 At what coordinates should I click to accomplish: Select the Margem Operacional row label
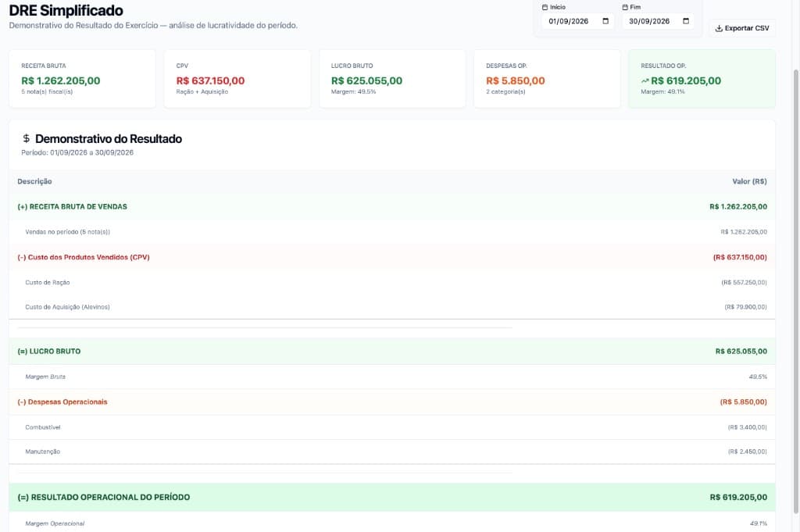(x=55, y=523)
